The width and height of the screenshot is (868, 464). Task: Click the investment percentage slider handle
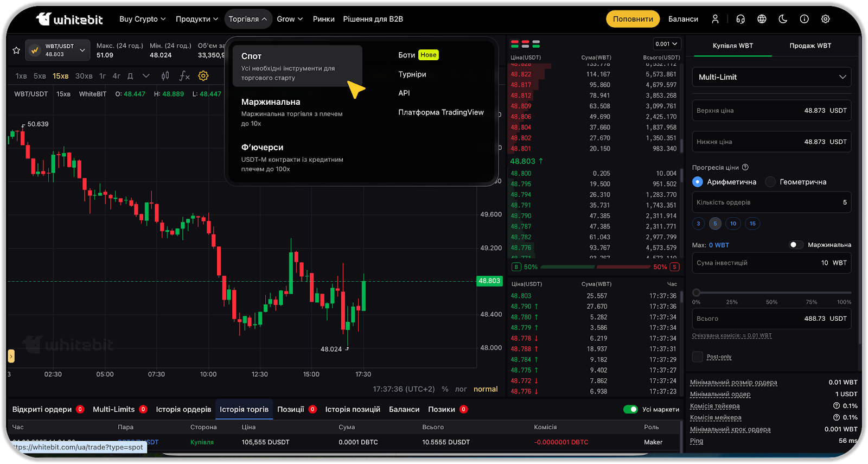coord(697,293)
